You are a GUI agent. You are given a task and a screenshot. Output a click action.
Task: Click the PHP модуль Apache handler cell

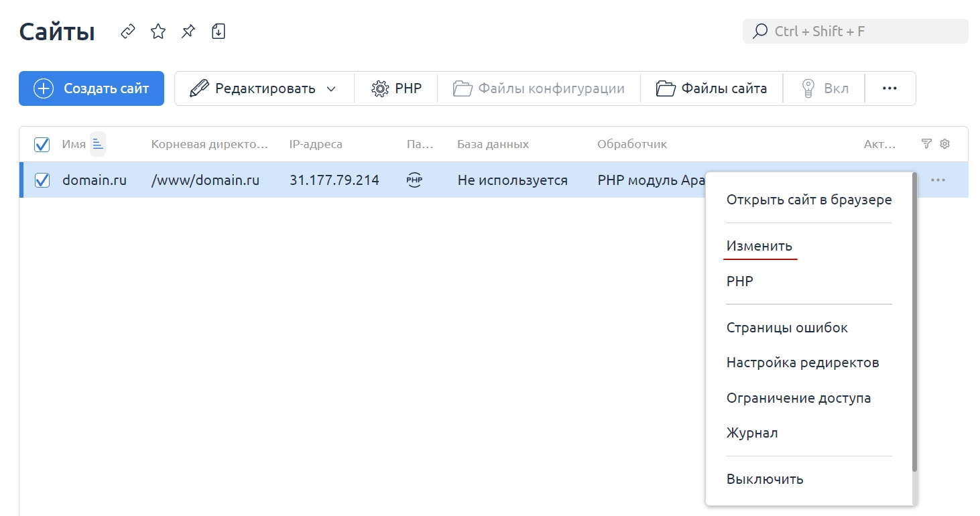(651, 180)
